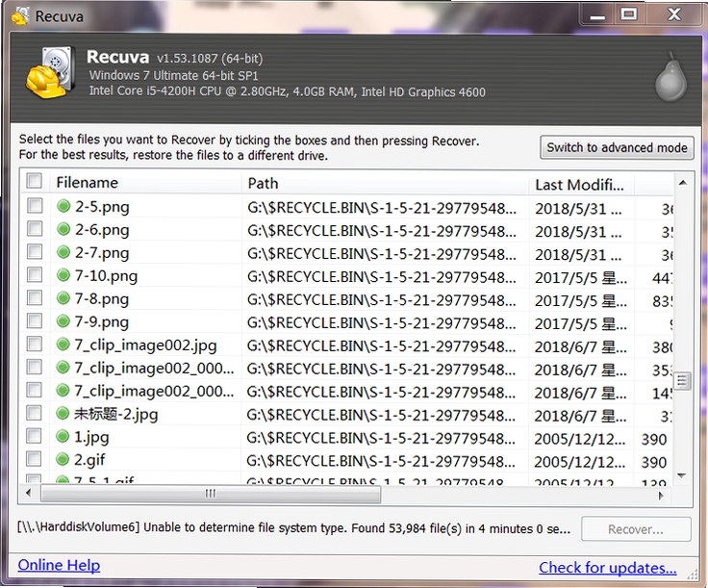
Task: Tick the checkbox for 2-7.png
Action: pos(35,251)
